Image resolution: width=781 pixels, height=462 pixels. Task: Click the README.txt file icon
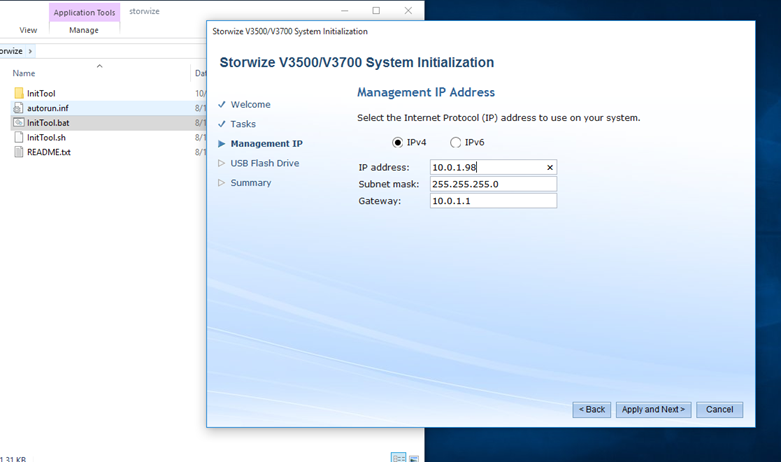(18, 152)
